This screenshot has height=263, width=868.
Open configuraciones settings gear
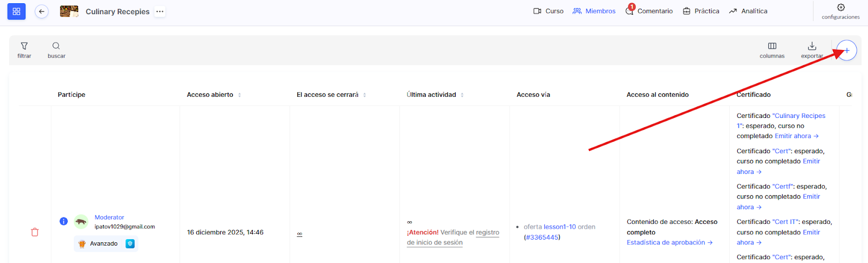point(840,11)
